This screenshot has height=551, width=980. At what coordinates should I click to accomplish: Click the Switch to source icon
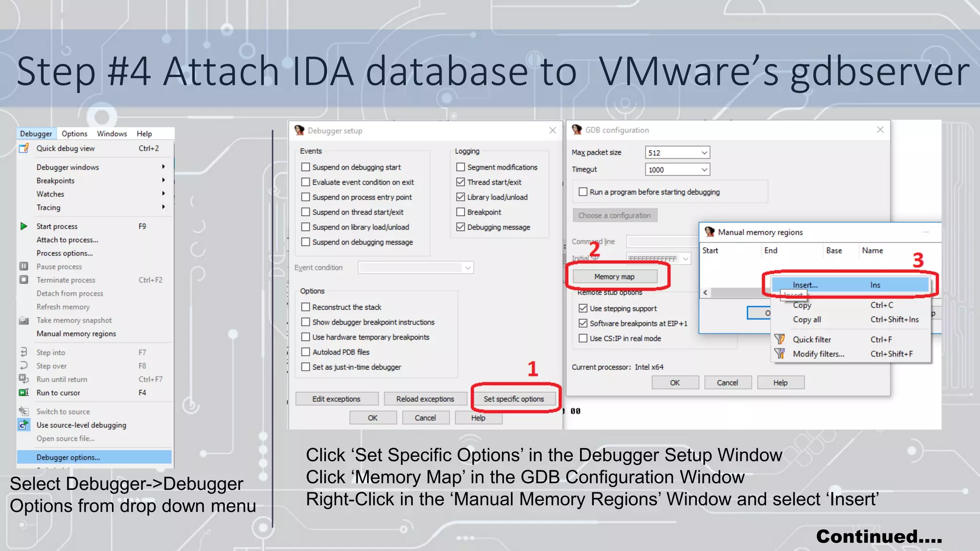click(23, 411)
